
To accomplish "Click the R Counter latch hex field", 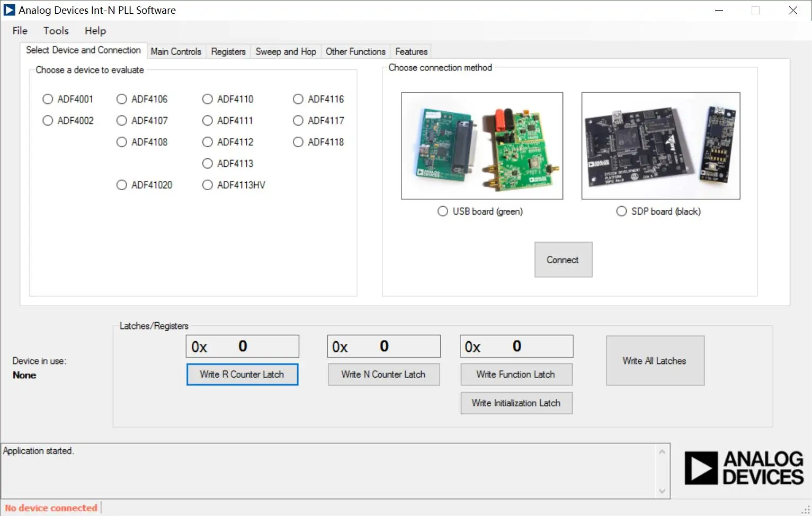I will [x=243, y=346].
